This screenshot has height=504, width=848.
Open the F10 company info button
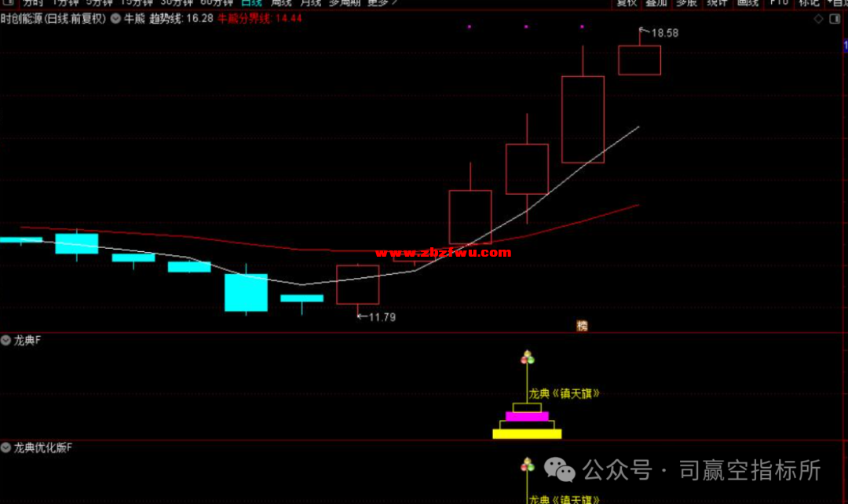tap(780, 2)
